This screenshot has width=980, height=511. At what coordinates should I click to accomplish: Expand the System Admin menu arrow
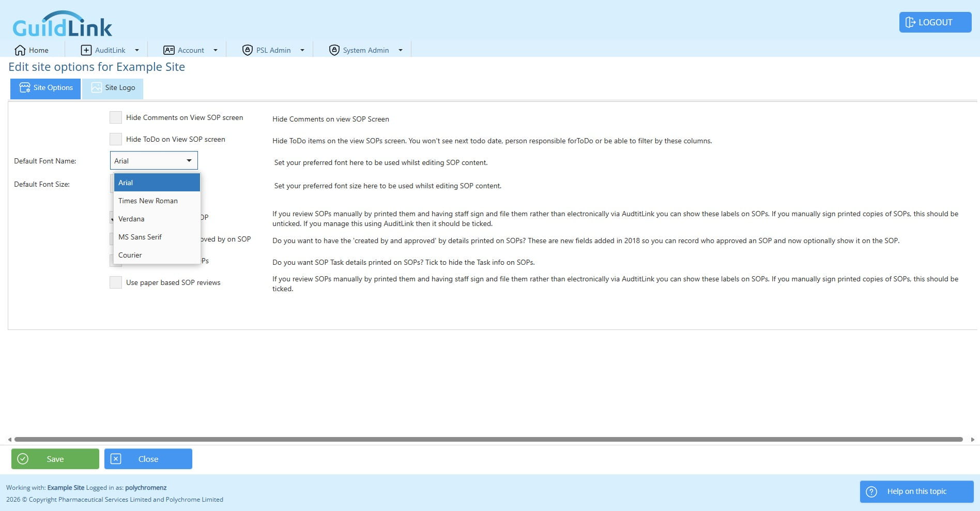401,50
